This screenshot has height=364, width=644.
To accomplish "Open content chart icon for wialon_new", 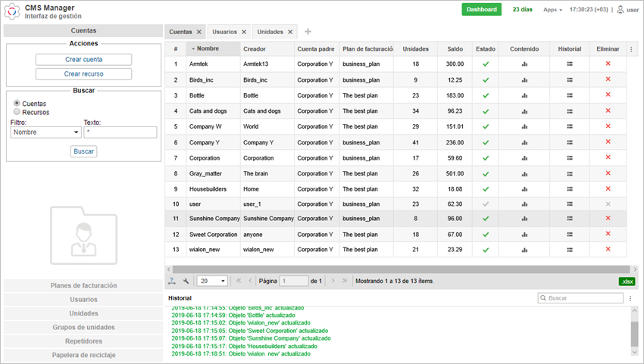I will point(524,250).
